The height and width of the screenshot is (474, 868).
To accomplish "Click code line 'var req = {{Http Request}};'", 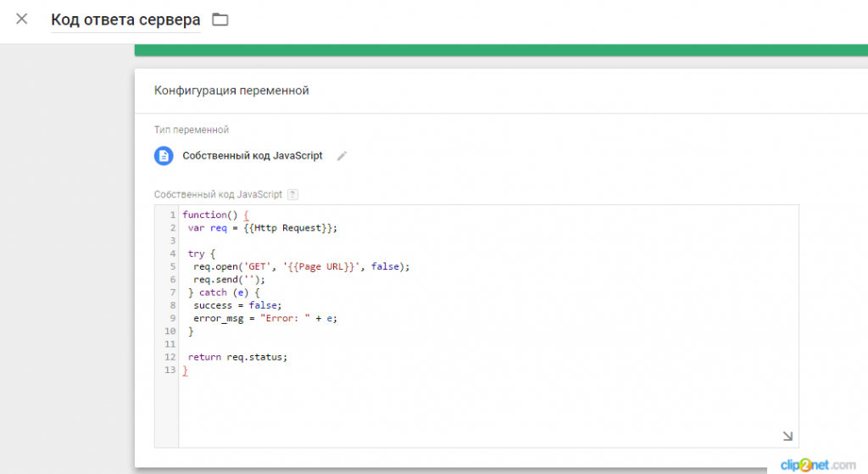I will (x=263, y=227).
